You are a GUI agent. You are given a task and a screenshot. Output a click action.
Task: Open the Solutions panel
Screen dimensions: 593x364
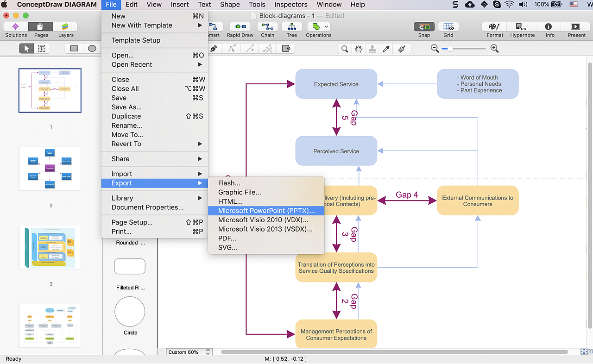pyautogui.click(x=16, y=27)
